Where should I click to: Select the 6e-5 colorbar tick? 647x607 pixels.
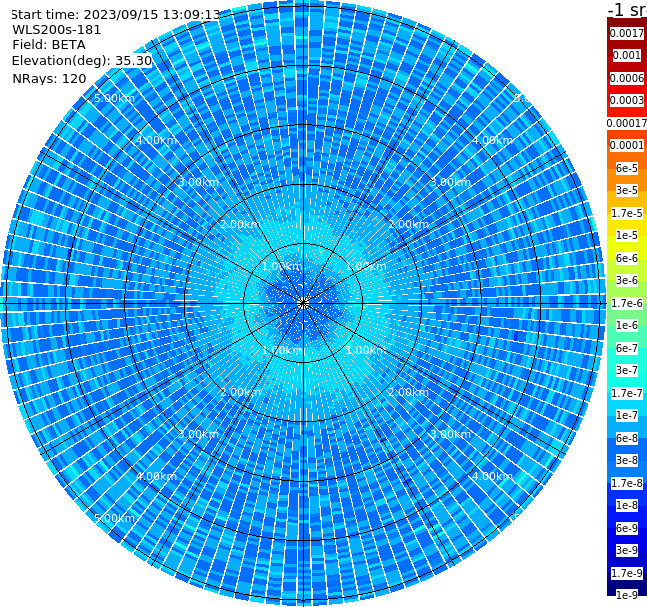627,168
